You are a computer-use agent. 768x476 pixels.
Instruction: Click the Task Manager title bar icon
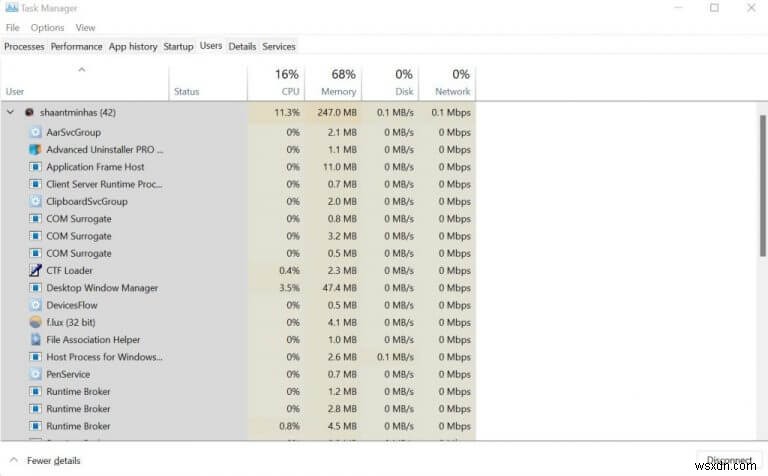pos(11,8)
